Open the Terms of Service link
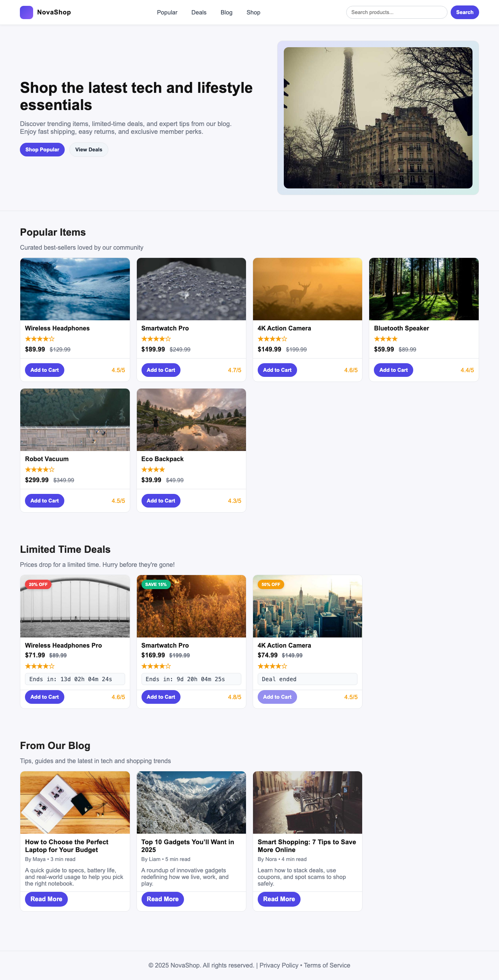 (327, 965)
